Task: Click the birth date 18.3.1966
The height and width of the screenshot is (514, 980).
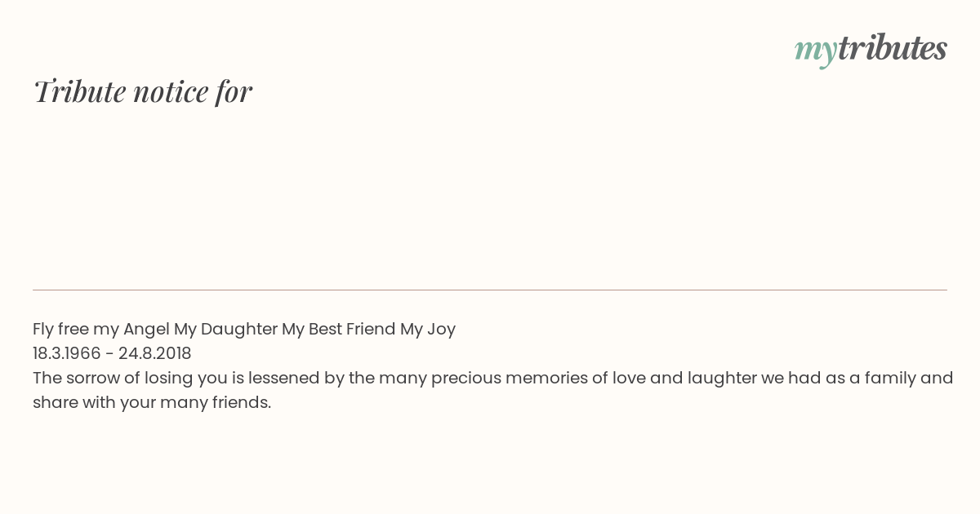Action: pos(67,353)
